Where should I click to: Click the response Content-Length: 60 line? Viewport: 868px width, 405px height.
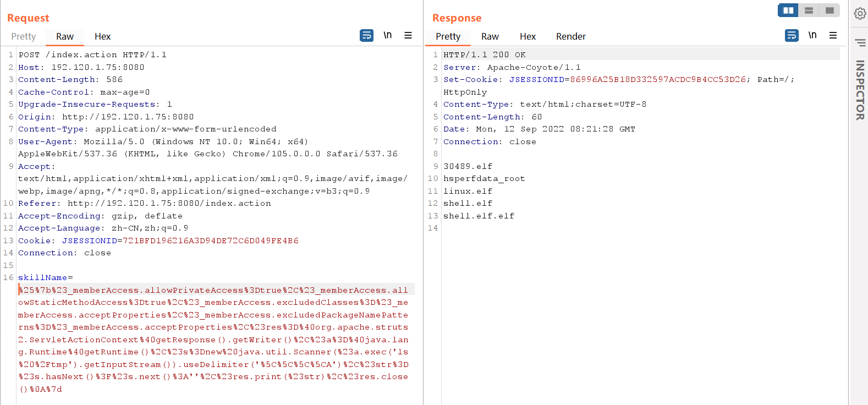(493, 117)
